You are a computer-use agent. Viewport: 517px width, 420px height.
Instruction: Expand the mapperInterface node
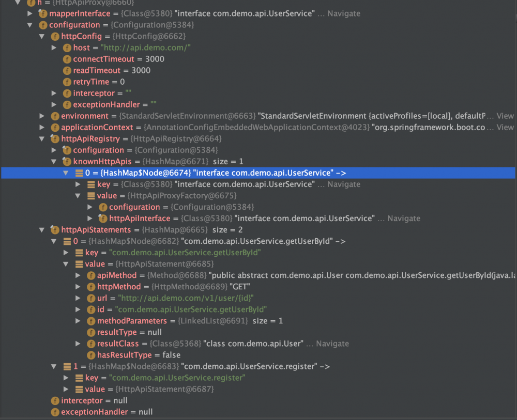click(x=29, y=13)
